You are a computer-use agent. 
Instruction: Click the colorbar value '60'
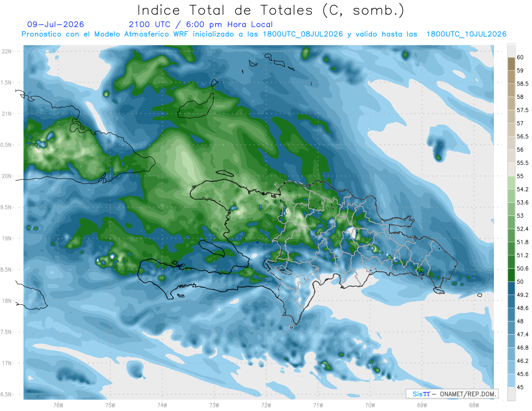coord(520,57)
